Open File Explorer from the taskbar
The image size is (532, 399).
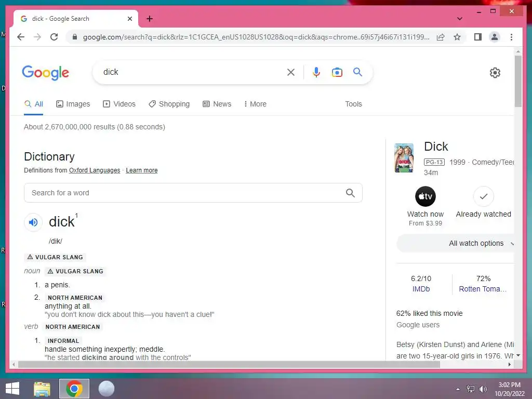point(42,389)
